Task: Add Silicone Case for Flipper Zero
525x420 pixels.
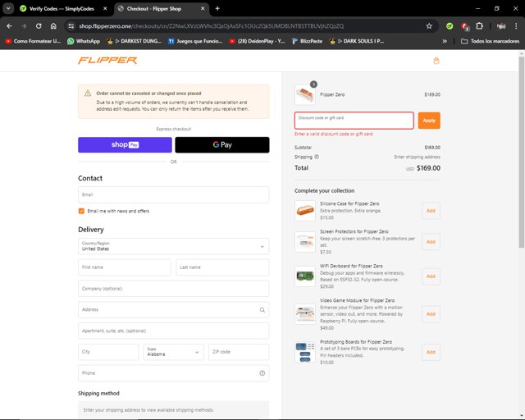Action: tap(431, 211)
